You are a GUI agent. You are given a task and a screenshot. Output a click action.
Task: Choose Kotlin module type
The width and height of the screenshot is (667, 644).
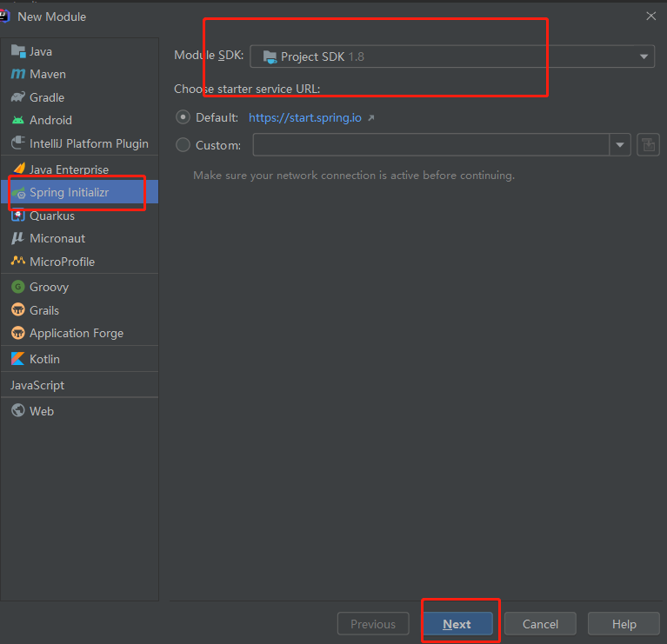[x=79, y=359]
